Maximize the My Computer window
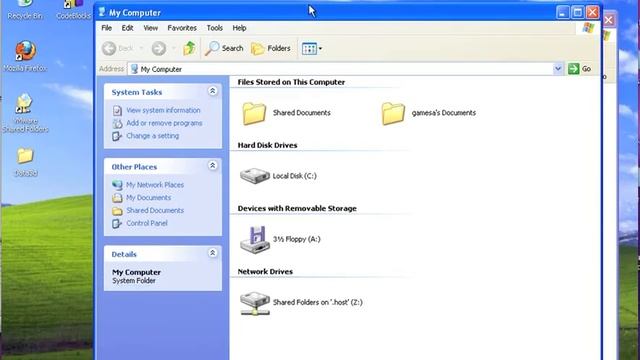The image size is (640, 360). coord(577,12)
